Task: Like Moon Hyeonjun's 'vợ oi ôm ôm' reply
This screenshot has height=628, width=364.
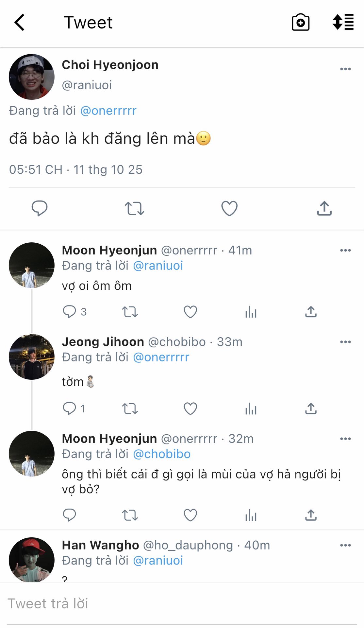Action: (190, 312)
